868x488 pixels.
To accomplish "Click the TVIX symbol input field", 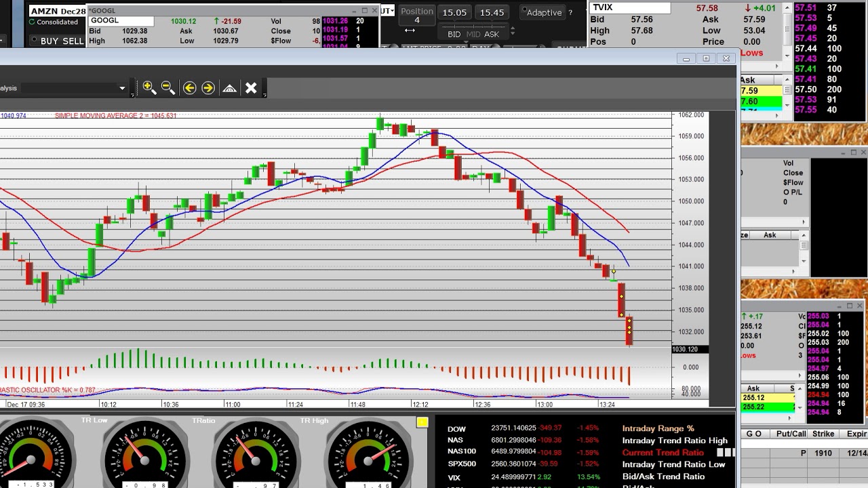I will [631, 8].
